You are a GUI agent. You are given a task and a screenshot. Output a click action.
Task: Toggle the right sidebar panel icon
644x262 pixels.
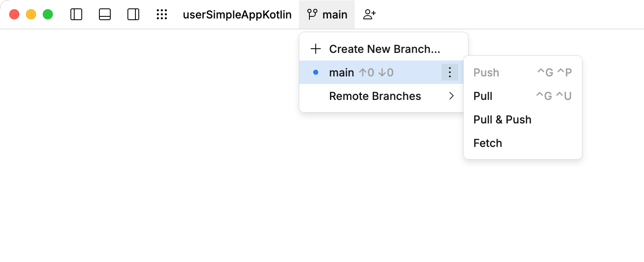click(133, 14)
